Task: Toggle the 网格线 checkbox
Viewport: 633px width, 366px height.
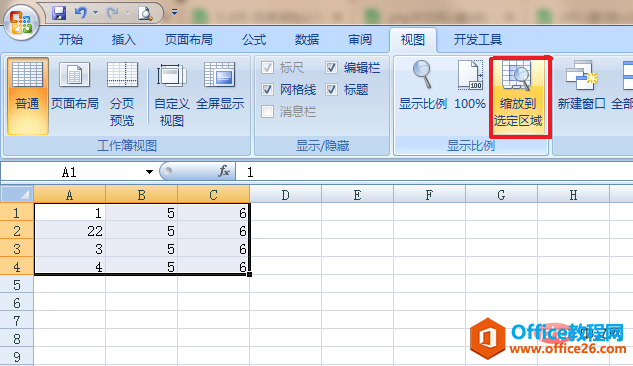Action: tap(267, 89)
